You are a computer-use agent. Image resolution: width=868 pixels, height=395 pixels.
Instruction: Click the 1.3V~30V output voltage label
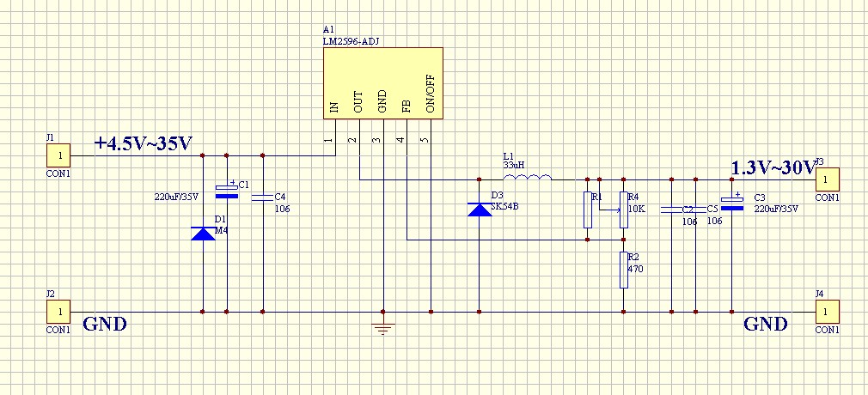[x=773, y=167]
